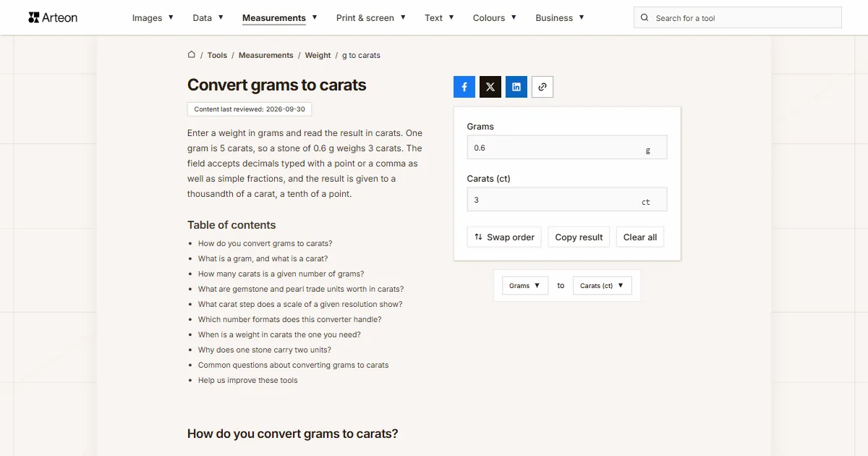
Task: Open the Measurements breadcrumb link
Action: (266, 55)
